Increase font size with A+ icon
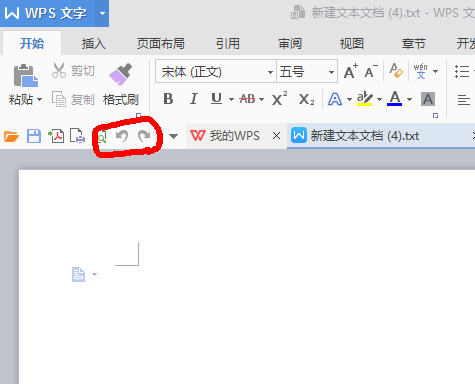Image resolution: width=475 pixels, height=384 pixels. coord(350,71)
